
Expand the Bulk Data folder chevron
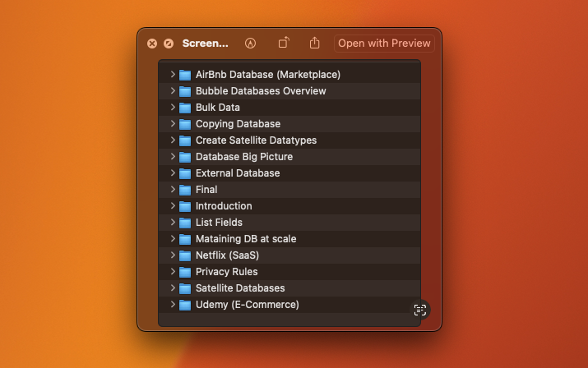173,107
